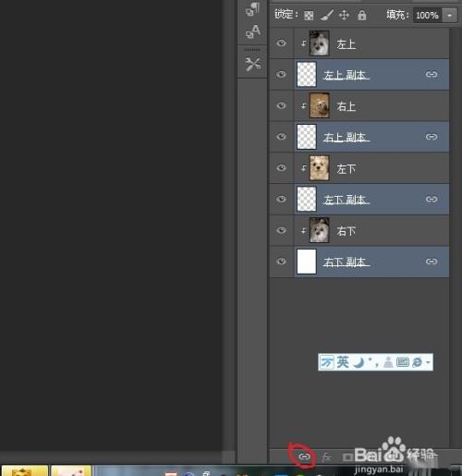Toggle the IME half-moon width icon
This screenshot has width=462, height=476.
coord(359,362)
